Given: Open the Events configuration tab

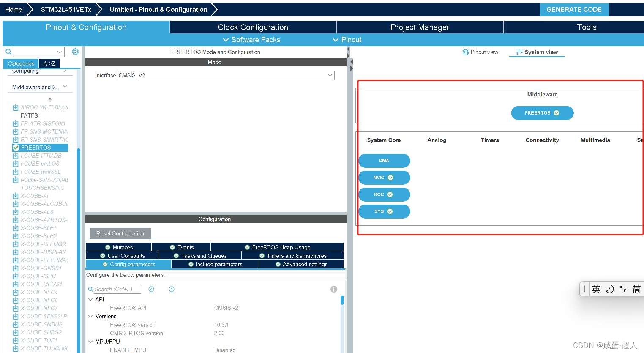Looking at the screenshot, I should (181, 247).
